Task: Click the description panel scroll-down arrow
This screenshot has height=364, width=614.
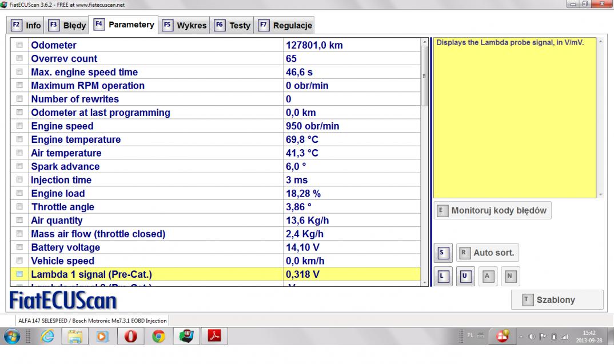Action: point(600,194)
